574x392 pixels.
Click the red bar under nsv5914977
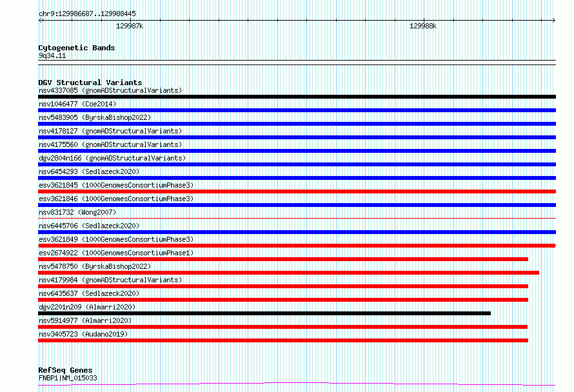tap(282, 327)
